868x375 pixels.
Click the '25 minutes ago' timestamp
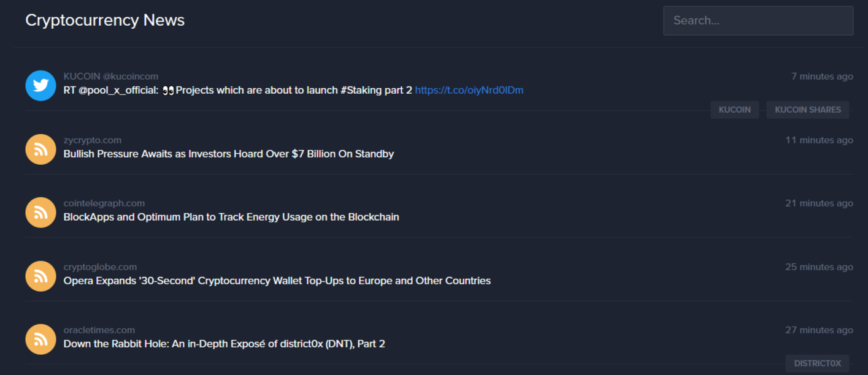click(x=820, y=267)
